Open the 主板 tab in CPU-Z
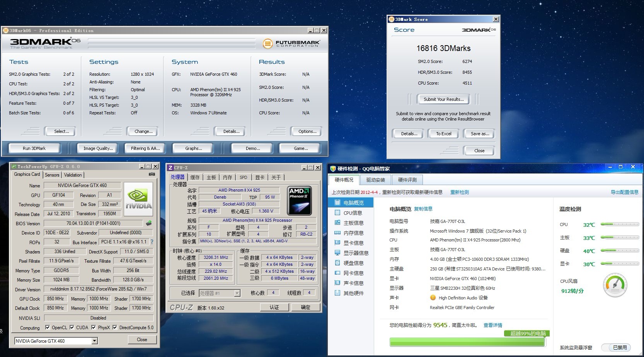 click(211, 177)
